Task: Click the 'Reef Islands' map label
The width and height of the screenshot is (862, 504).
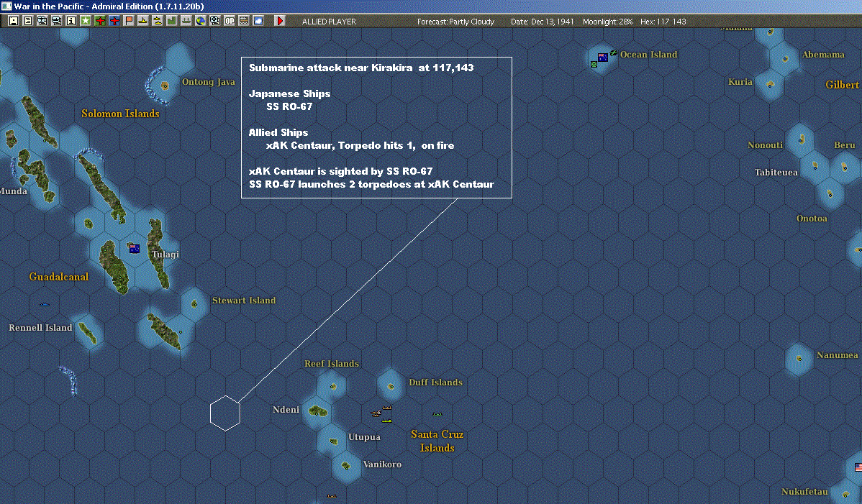Action: (332, 364)
